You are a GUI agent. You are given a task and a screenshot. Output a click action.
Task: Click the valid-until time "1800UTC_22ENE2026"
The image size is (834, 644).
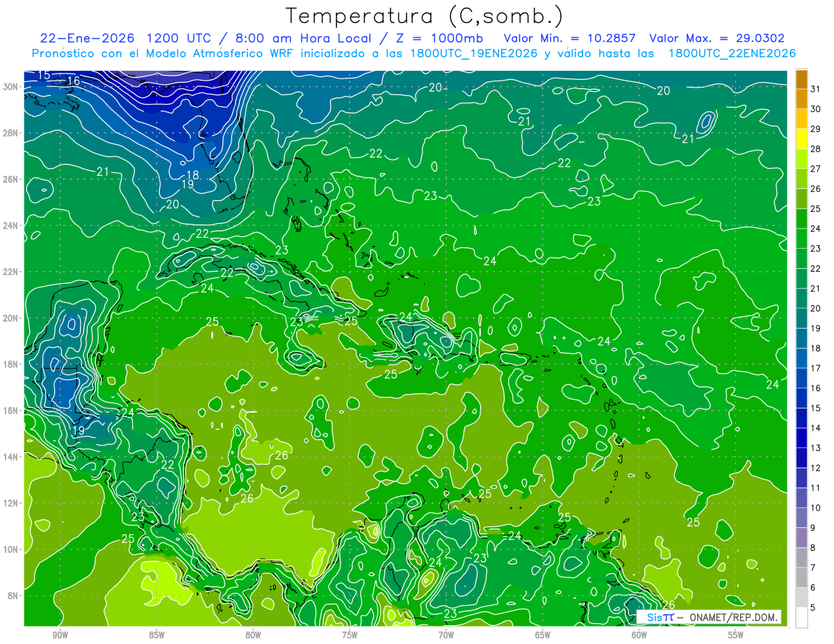click(x=732, y=53)
